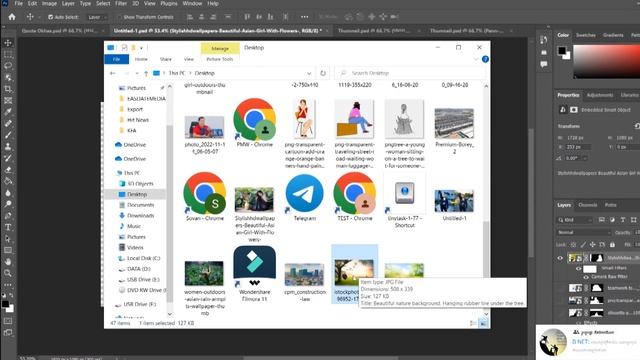Open Picture Tools ribbon tab
Image resolution: width=640 pixels, height=360 pixels.
coord(220,59)
